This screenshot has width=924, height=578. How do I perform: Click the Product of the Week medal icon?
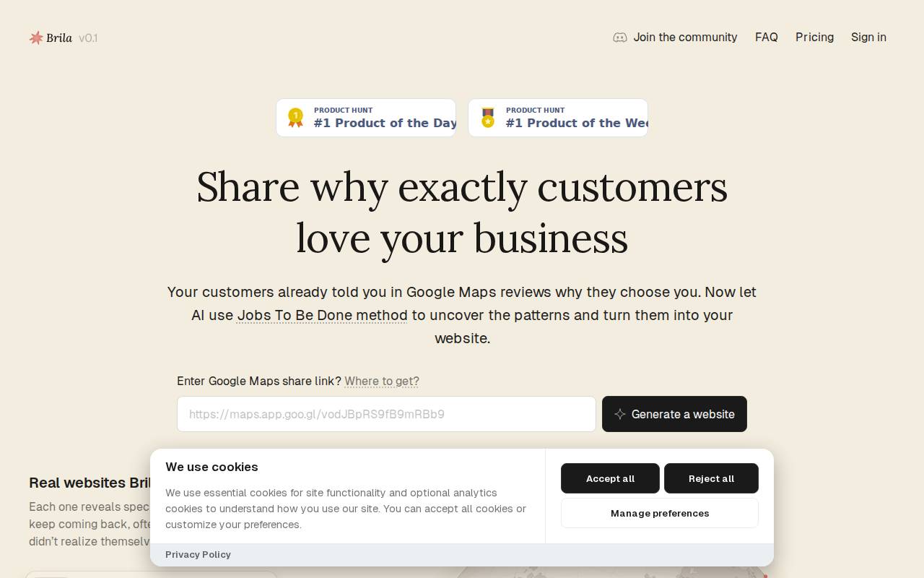click(x=487, y=117)
